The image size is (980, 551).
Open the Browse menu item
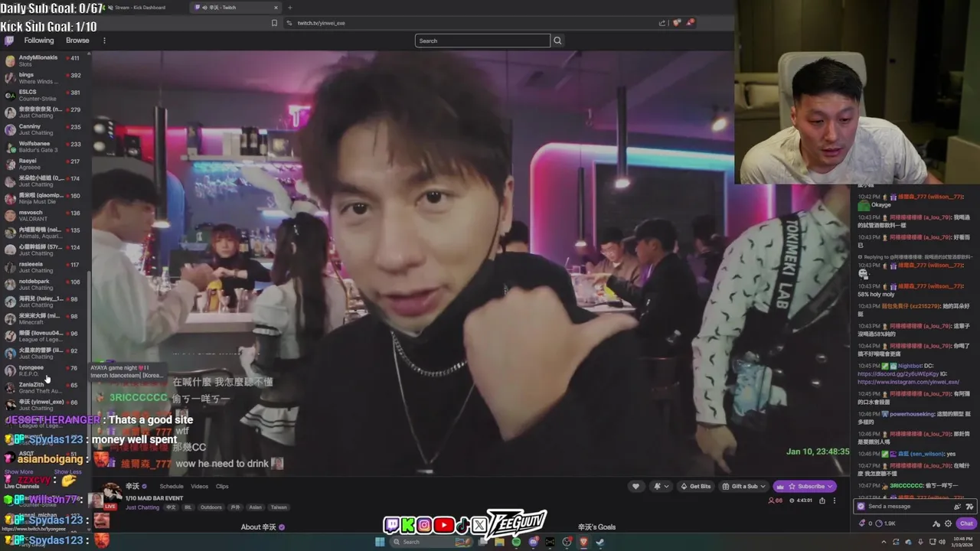click(77, 41)
